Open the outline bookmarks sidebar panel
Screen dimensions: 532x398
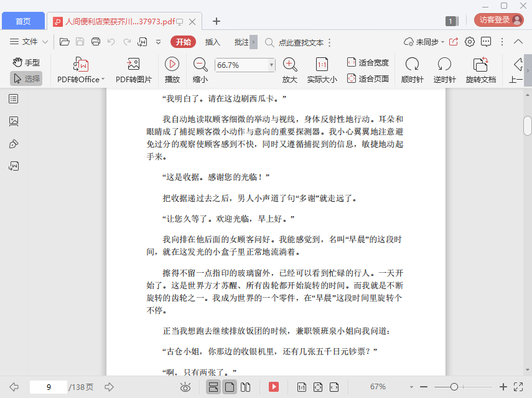(14, 99)
